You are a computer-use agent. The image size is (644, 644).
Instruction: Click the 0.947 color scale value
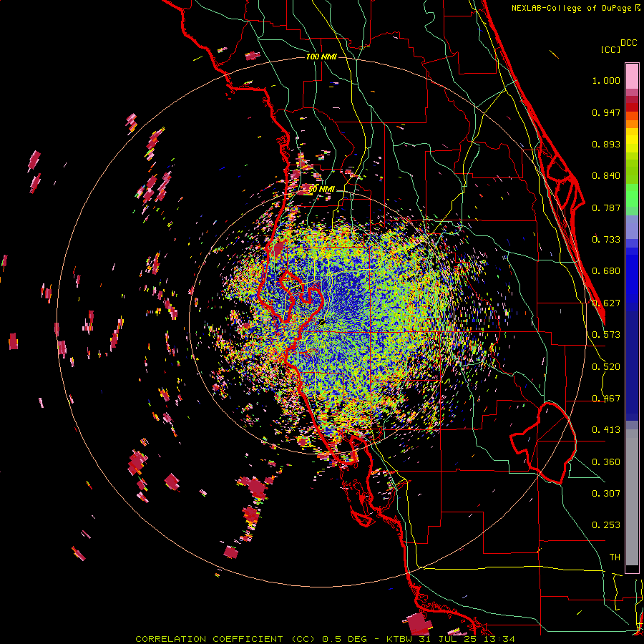[x=606, y=112]
